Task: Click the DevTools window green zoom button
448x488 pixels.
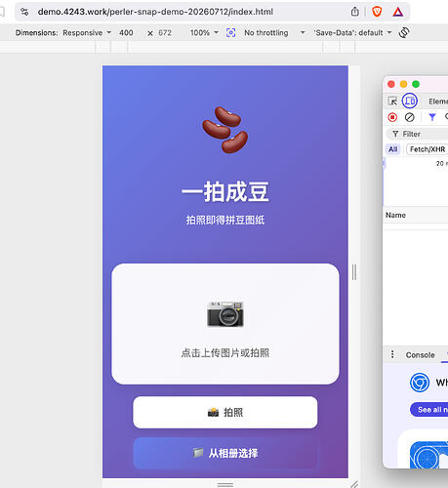Action: coord(416,84)
